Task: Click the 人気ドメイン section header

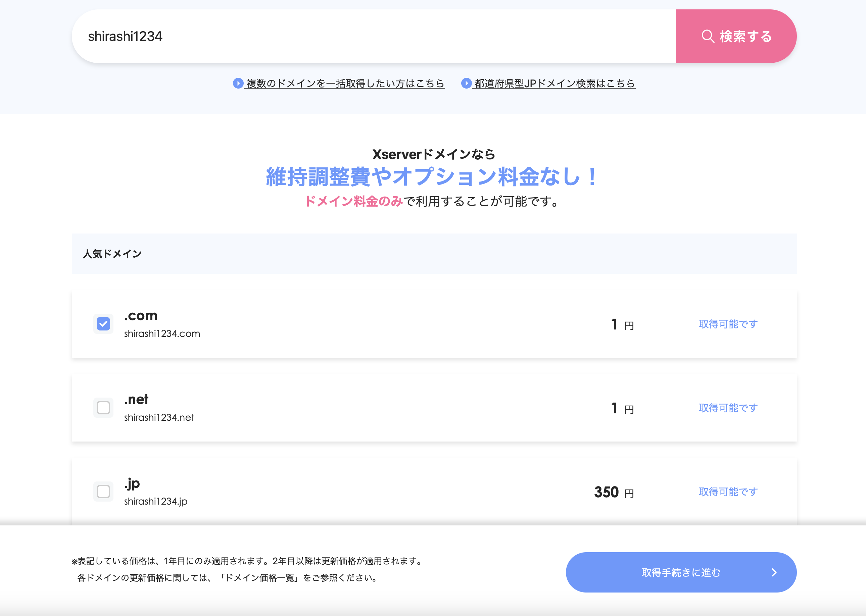Action: 112,254
